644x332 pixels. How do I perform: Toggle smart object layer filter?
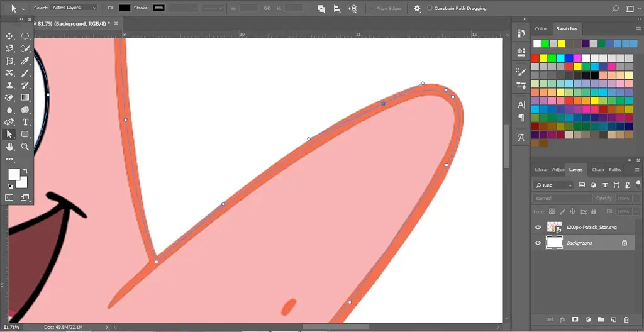pyautogui.click(x=628, y=185)
